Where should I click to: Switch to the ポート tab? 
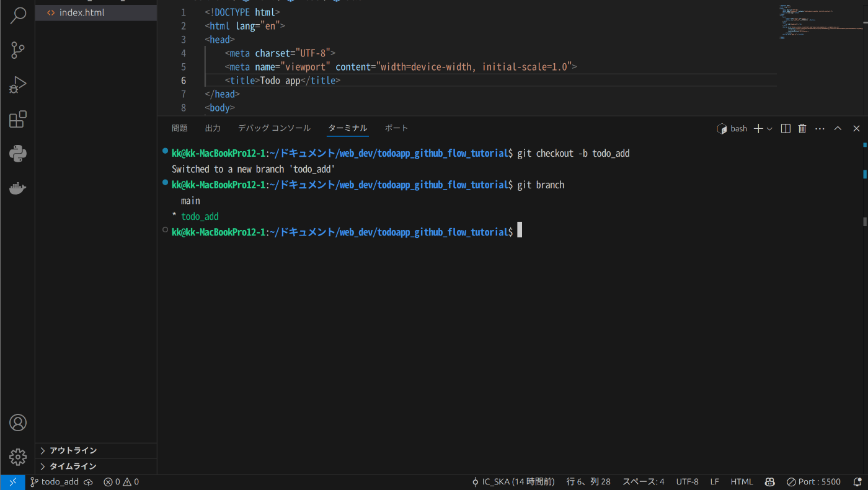pyautogui.click(x=396, y=128)
